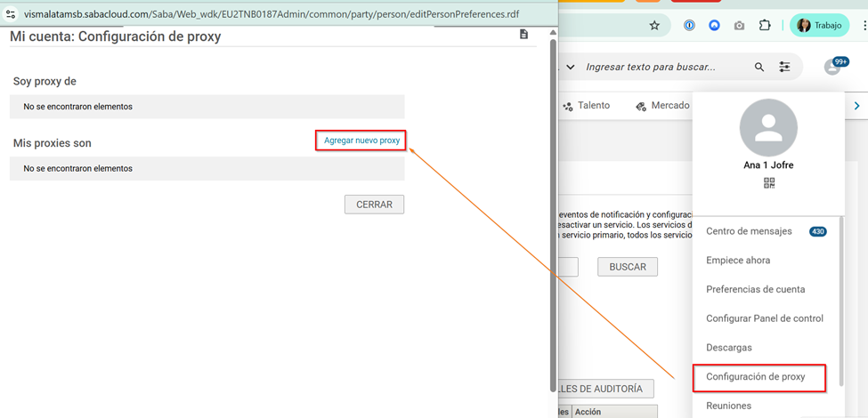Click the site information icon in popup address bar

11,14
